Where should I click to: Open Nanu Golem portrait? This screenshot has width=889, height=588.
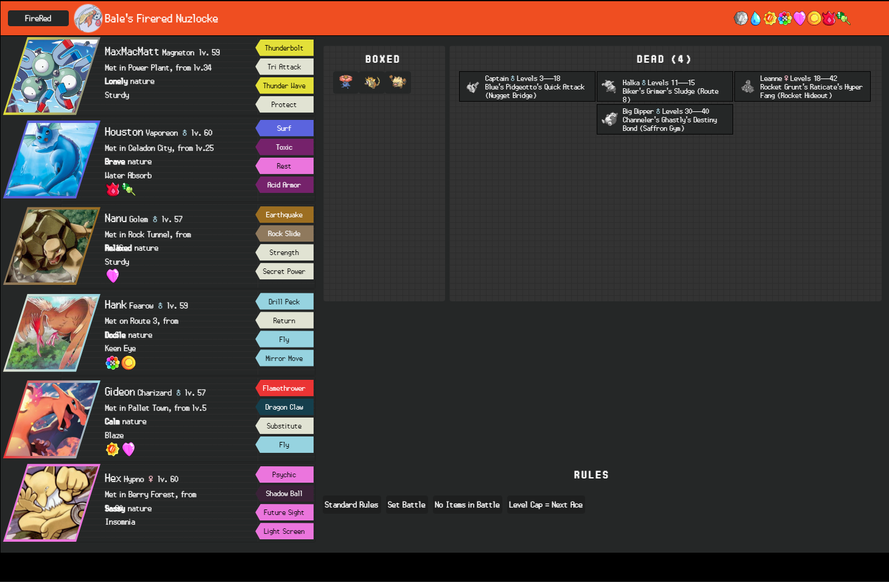coord(52,246)
